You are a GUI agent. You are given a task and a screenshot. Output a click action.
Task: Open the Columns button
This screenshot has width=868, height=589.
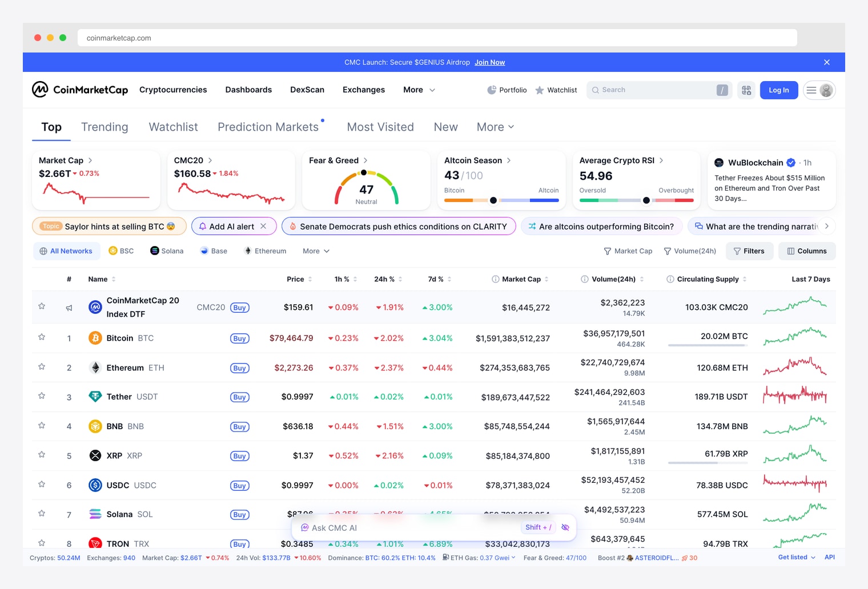(807, 251)
